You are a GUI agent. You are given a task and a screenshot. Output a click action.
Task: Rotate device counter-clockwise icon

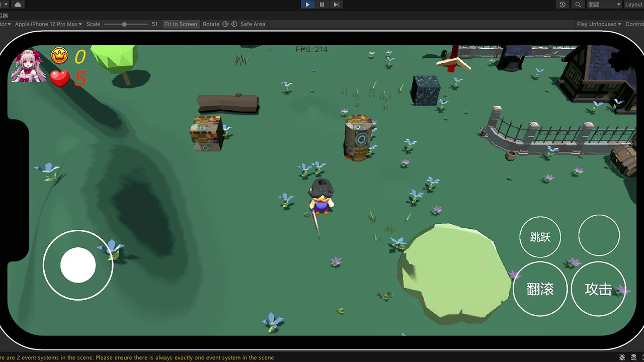[x=225, y=24]
